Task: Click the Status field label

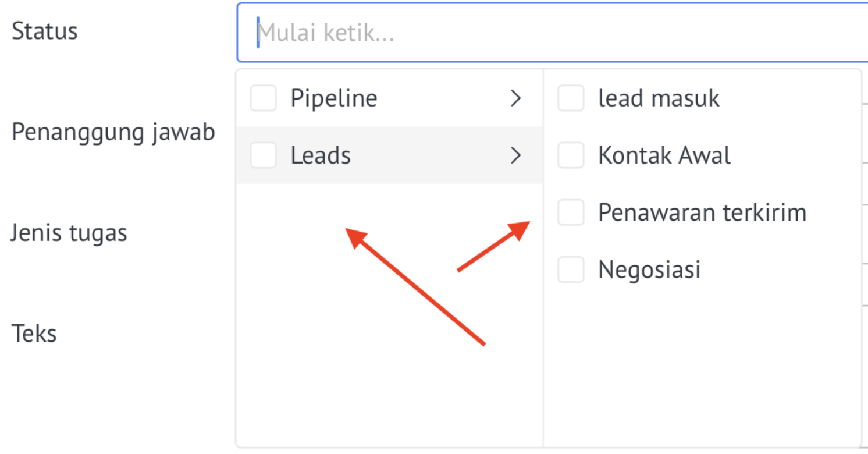Action: point(45,31)
